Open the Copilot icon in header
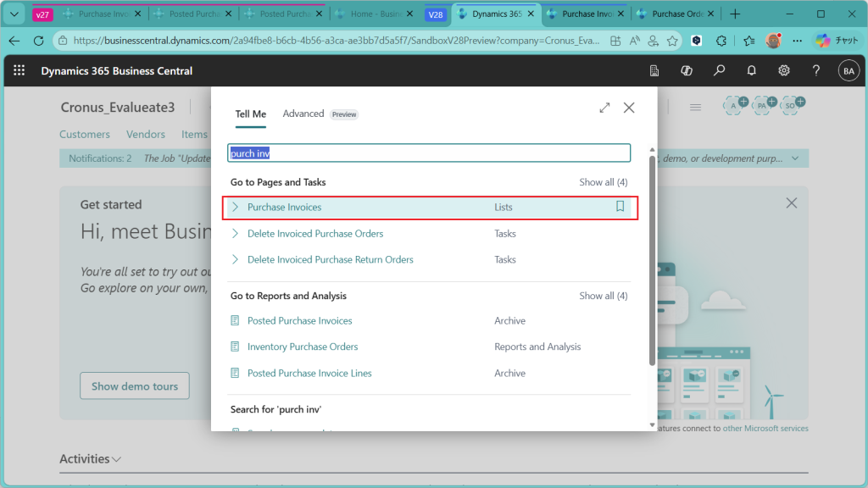The width and height of the screenshot is (868, 488). 687,71
